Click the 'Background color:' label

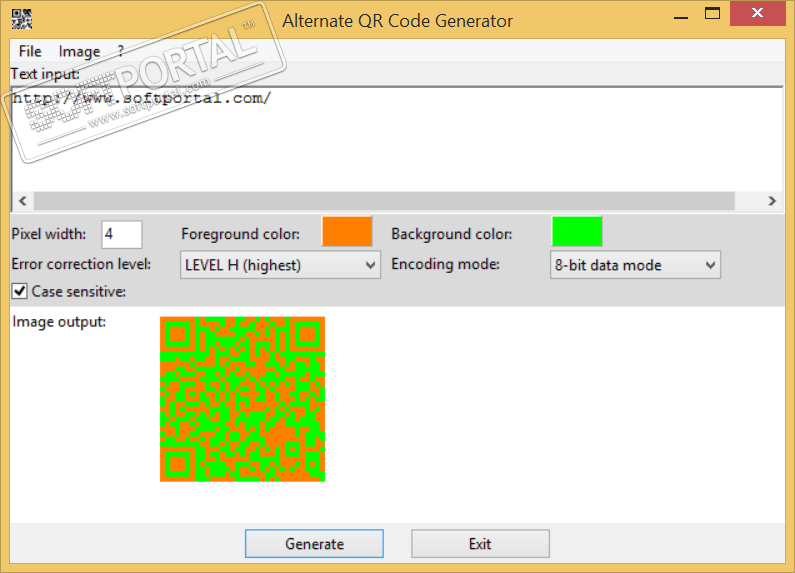click(451, 234)
